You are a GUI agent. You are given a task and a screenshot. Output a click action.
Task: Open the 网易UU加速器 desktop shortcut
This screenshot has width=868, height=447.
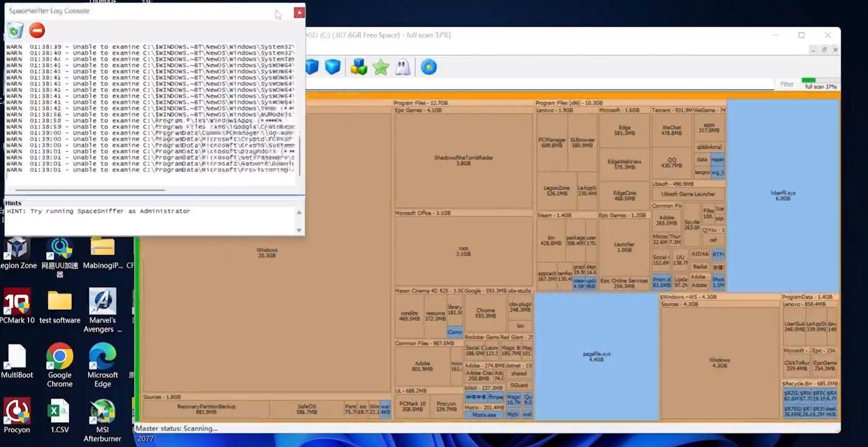click(59, 258)
